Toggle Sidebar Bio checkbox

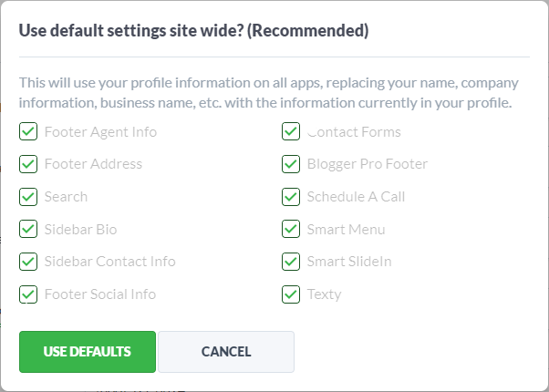coord(28,229)
